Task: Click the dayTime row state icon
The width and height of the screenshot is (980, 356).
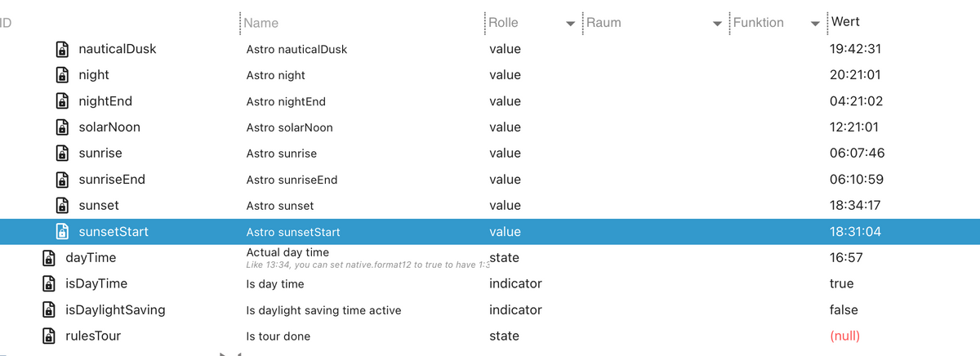Action: [48, 258]
